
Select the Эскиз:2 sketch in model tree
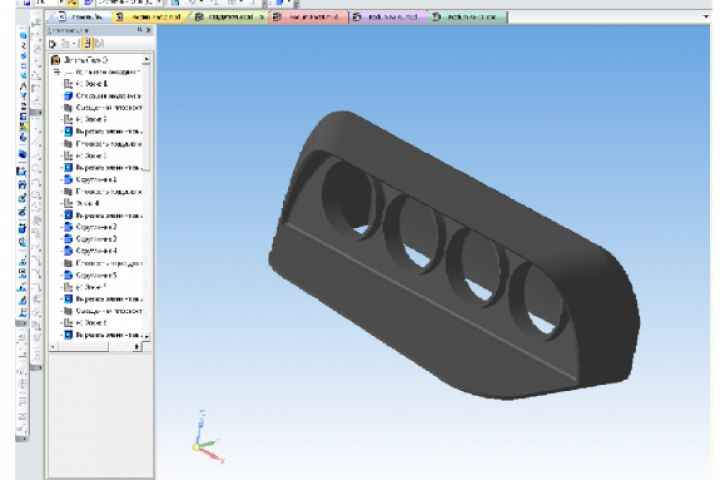coord(85,119)
